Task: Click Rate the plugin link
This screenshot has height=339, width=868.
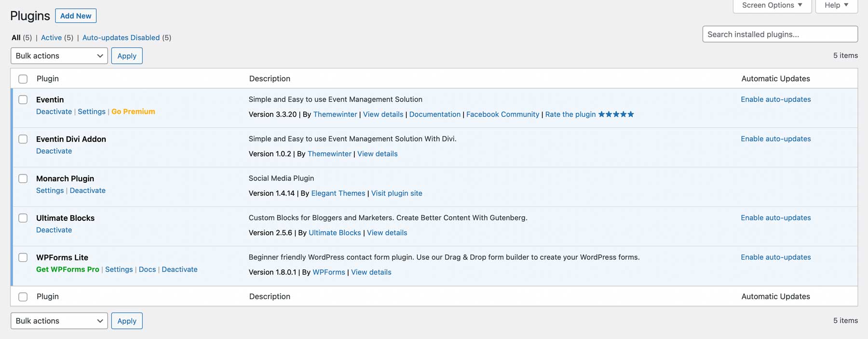Action: [x=570, y=114]
